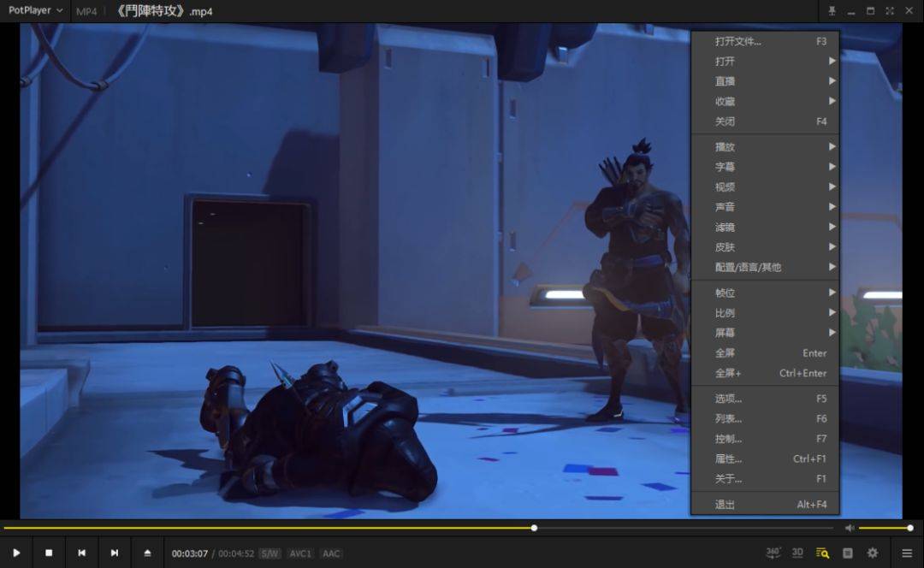
Task: Open the hamburger menu icon
Action: 907,553
